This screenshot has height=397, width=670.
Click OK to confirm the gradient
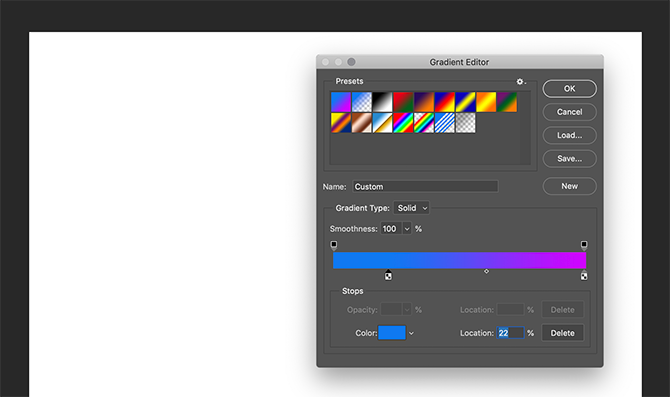[570, 88]
